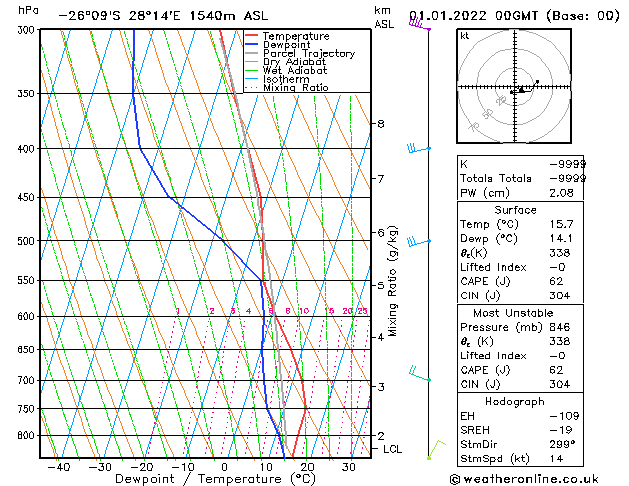Image resolution: width=629 pixels, height=486 pixels.
Task: Click the 'Parcel Trajectory' legend label
Action: pos(309,53)
